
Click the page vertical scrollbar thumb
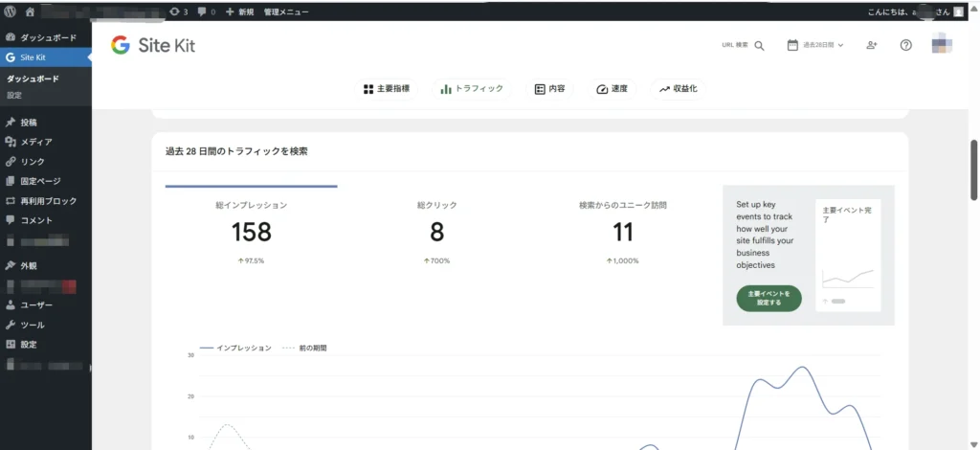click(x=973, y=170)
